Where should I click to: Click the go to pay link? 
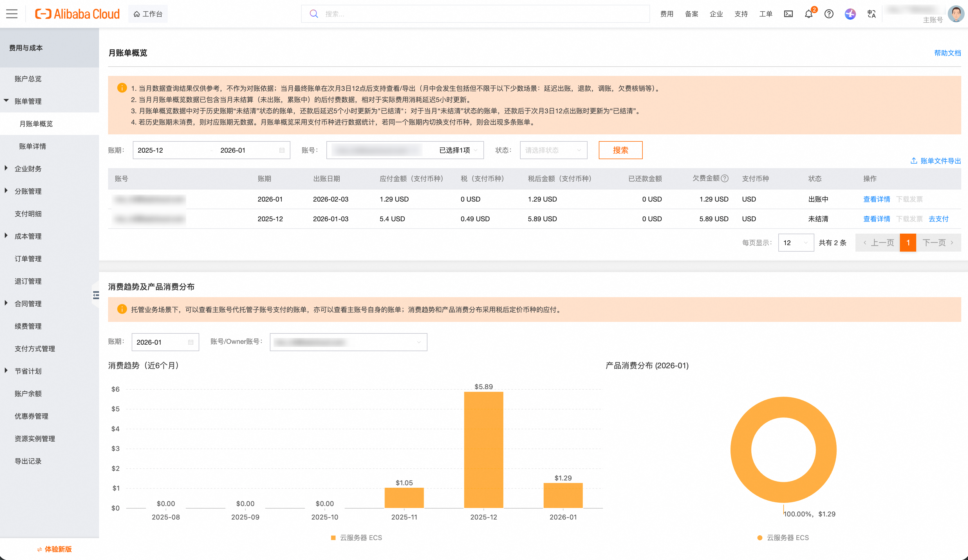point(938,219)
